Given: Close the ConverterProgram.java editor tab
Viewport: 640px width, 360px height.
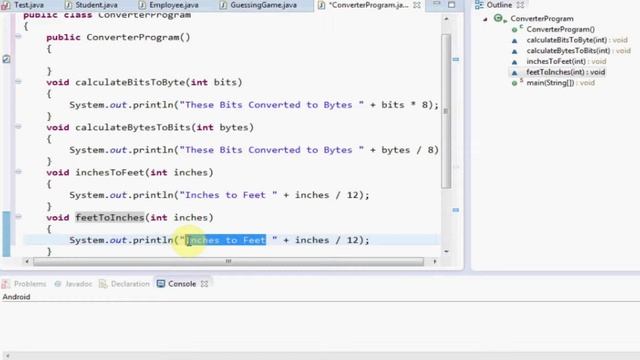Looking at the screenshot, I should (417, 5).
